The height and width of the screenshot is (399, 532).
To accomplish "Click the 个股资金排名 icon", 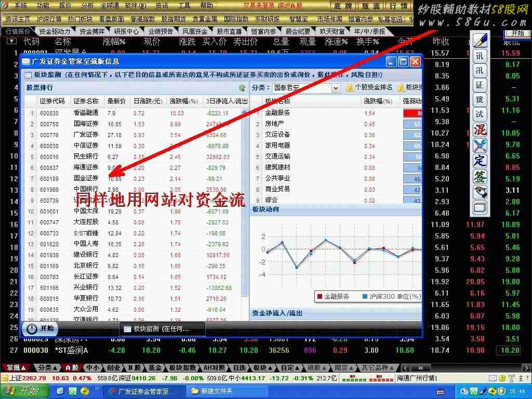I will point(349,88).
